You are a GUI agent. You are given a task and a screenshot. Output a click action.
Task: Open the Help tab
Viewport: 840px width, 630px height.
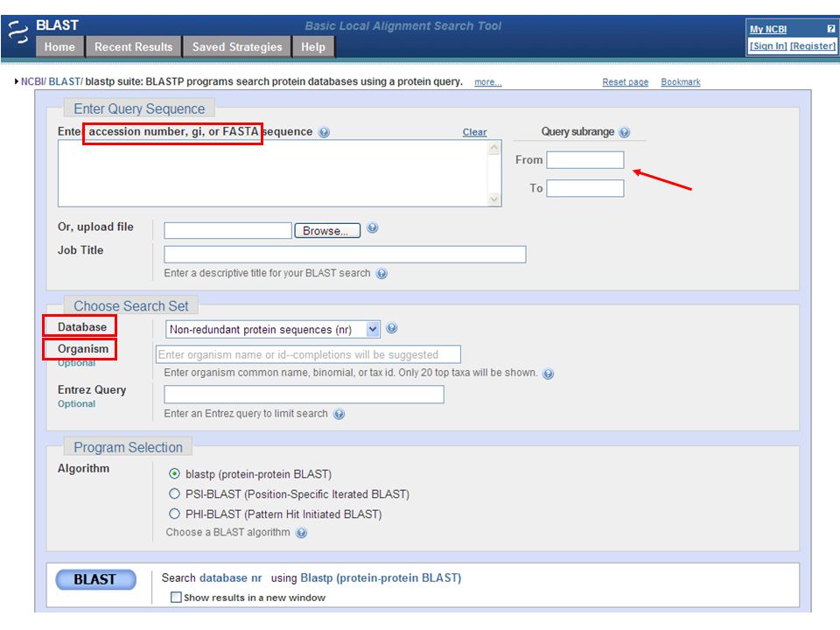(313, 47)
